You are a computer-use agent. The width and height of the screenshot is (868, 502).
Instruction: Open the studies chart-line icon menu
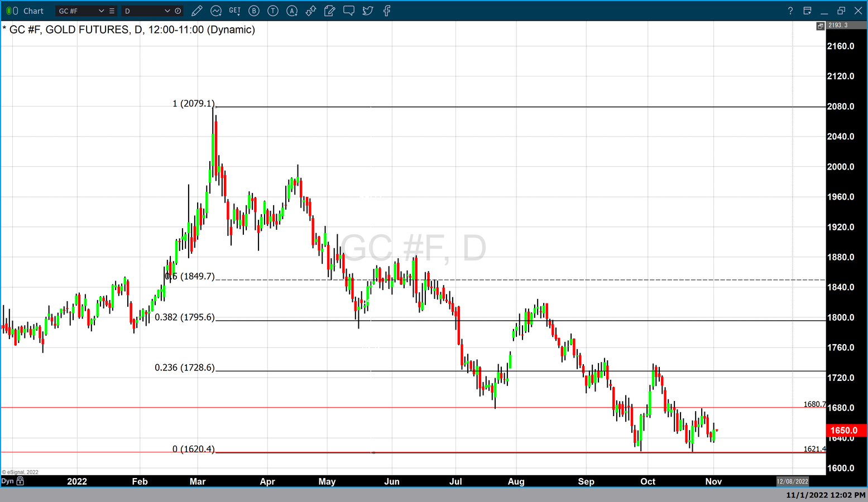(x=216, y=11)
